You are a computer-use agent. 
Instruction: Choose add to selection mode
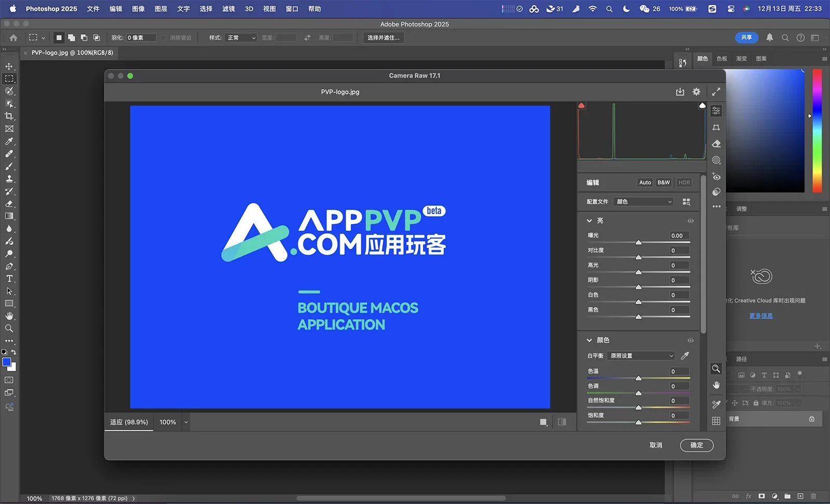coord(72,38)
